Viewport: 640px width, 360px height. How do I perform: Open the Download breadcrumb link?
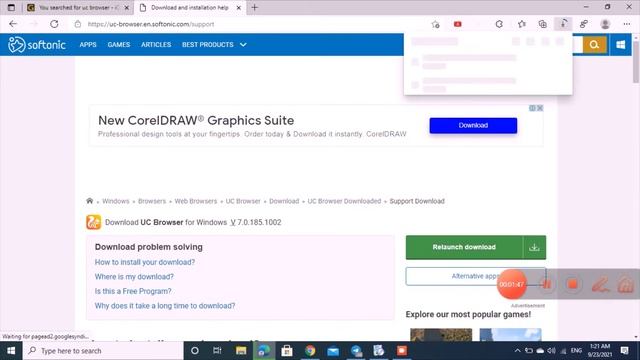(x=284, y=201)
